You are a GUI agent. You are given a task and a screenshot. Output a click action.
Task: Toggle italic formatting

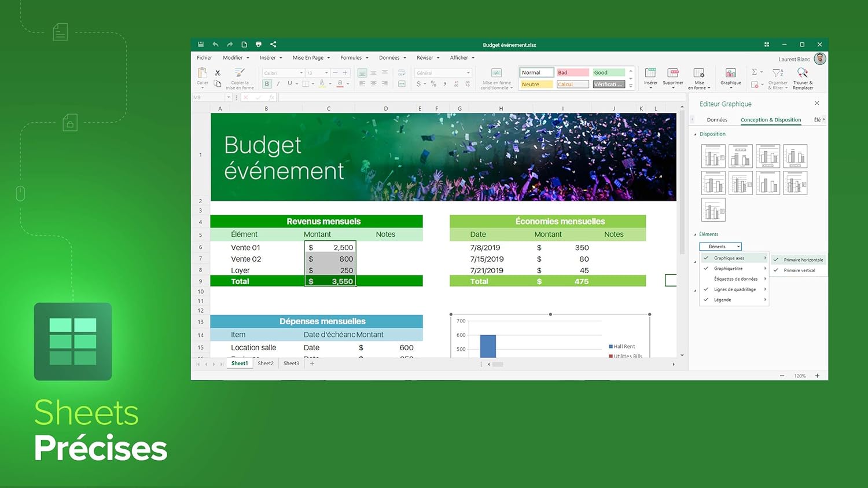click(x=278, y=84)
